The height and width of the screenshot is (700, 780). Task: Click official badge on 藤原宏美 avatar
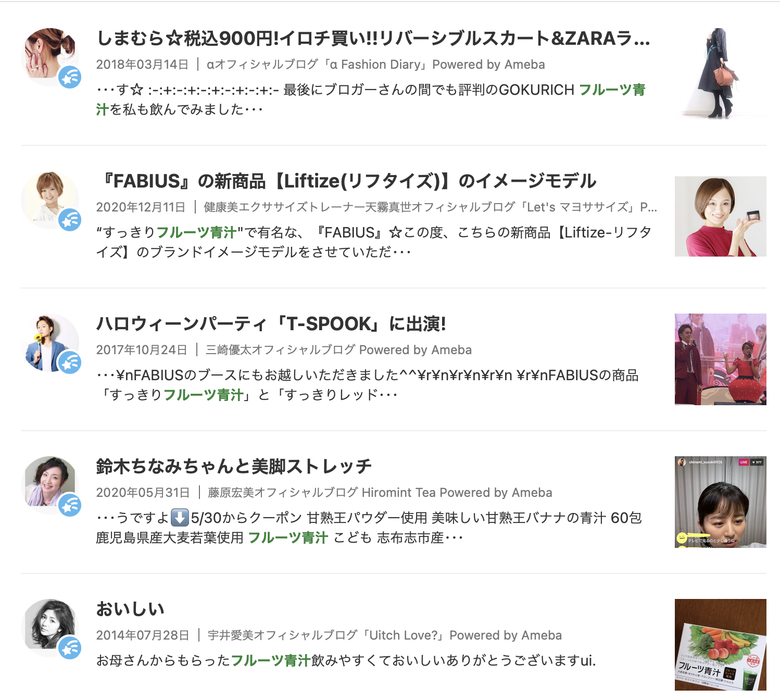(70, 506)
